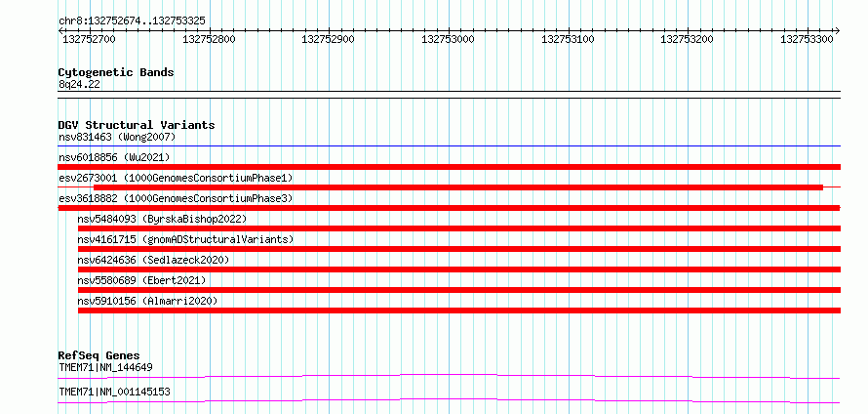Screen dimensions: 868x414
Task: Open variant esv2673001 (1000GenomesConsortiumPhase1) label
Action: tap(176, 178)
